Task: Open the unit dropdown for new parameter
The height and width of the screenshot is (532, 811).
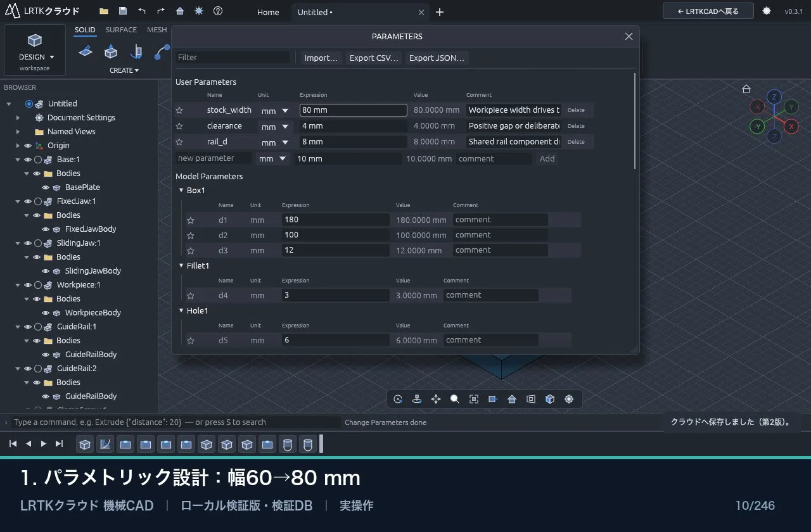Action: (x=273, y=158)
